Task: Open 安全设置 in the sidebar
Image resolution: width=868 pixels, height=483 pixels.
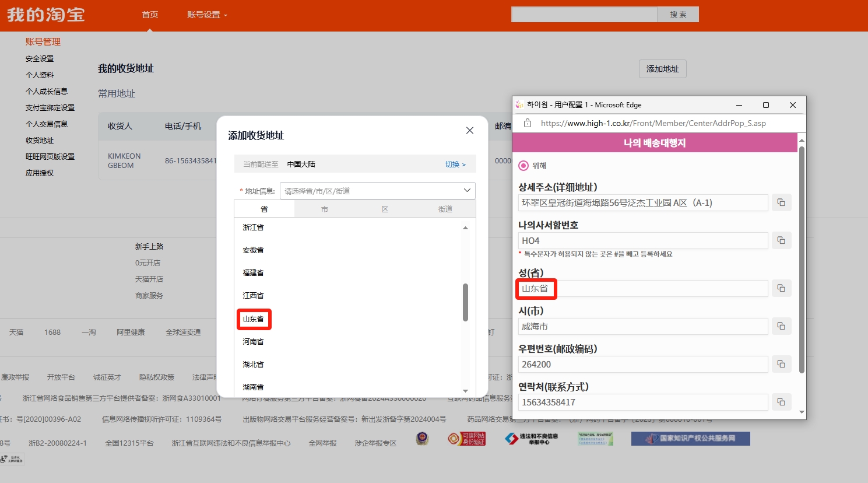Action: pos(40,59)
